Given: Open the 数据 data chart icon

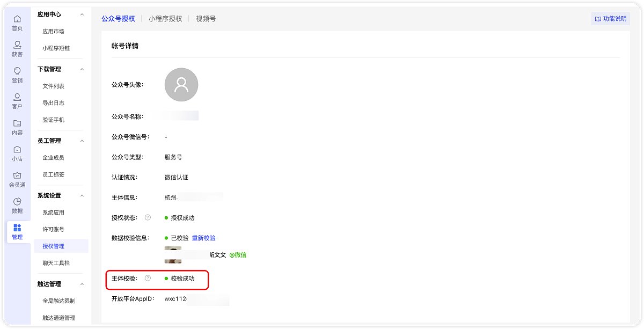Looking at the screenshot, I should pyautogui.click(x=17, y=201).
